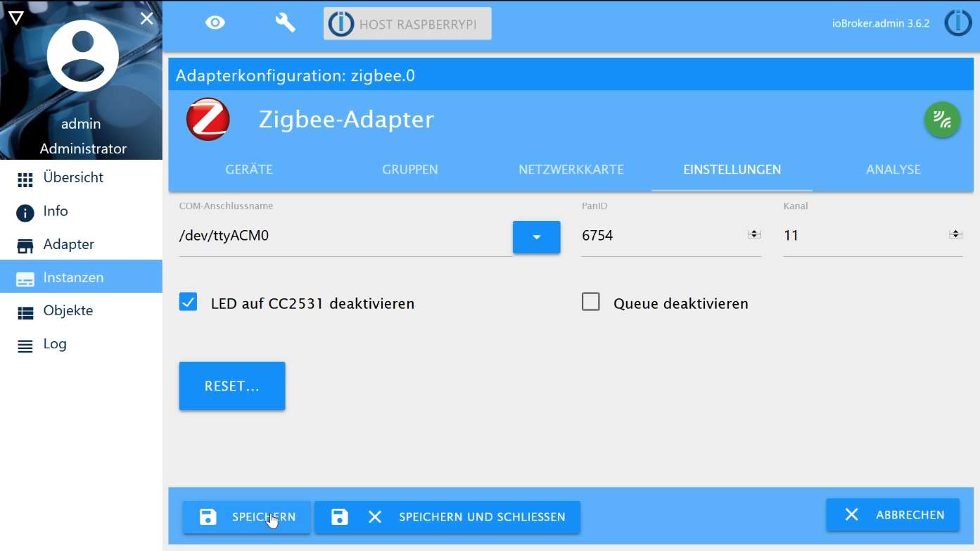Switch to the Geräte tab
This screenshot has width=980, height=551.
pos(249,170)
